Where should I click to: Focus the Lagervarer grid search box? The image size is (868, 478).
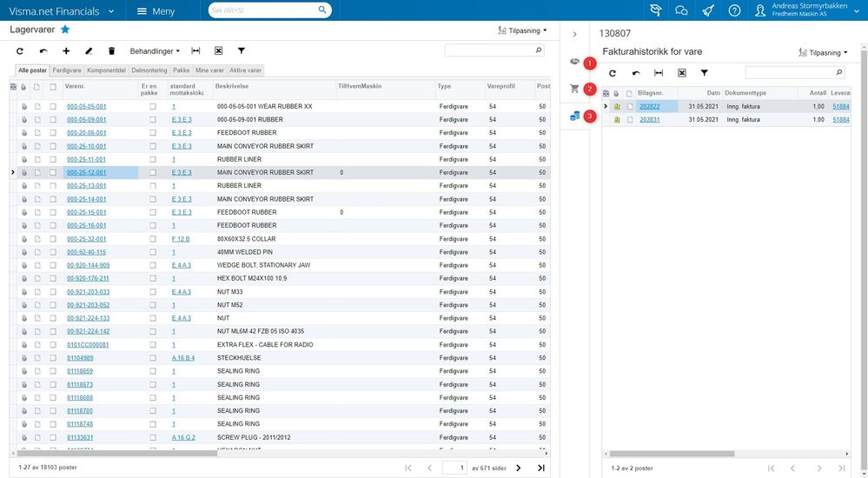[490, 50]
